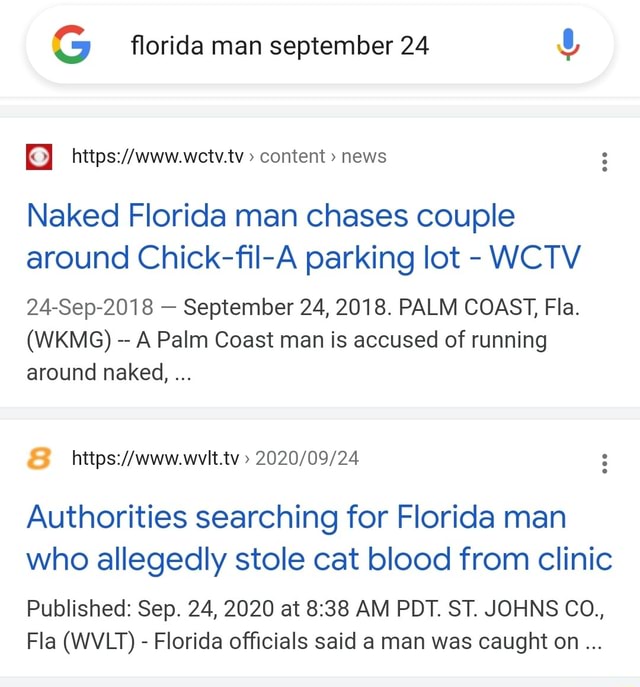Open three-dot menu for WVLT result

click(x=605, y=464)
